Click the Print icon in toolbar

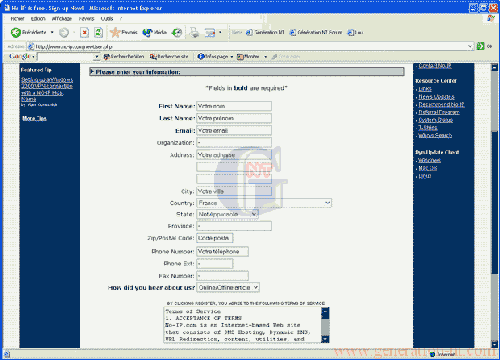(x=194, y=32)
